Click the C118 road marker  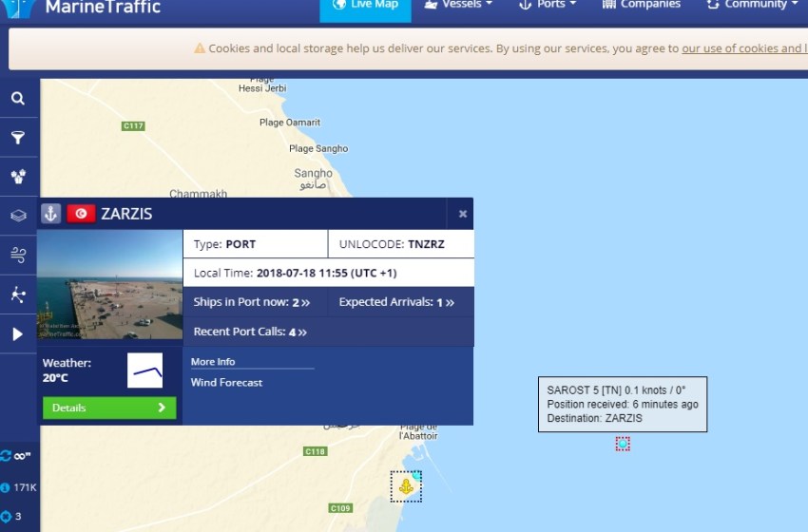coord(315,451)
